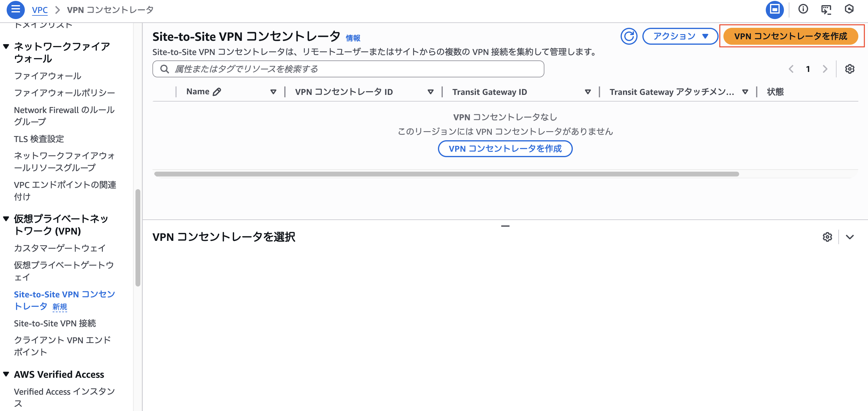This screenshot has height=411, width=868.
Task: Go to the next page of results
Action: (x=825, y=69)
